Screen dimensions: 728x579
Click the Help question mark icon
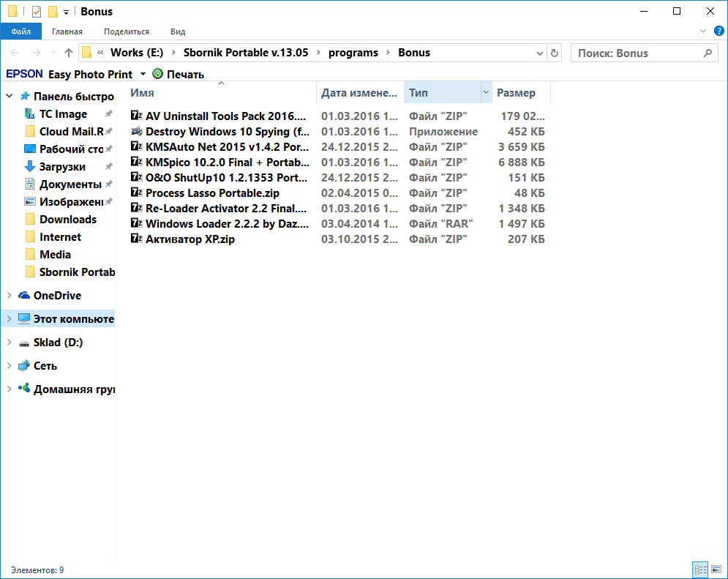coord(718,31)
